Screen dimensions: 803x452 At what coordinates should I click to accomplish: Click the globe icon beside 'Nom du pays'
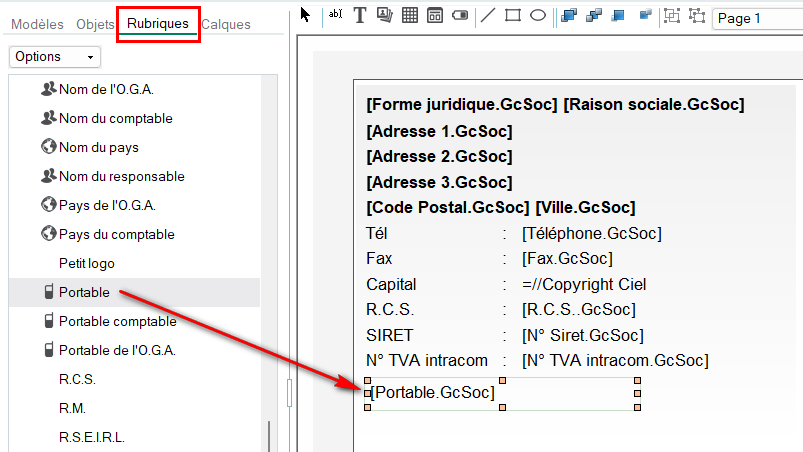coord(48,147)
